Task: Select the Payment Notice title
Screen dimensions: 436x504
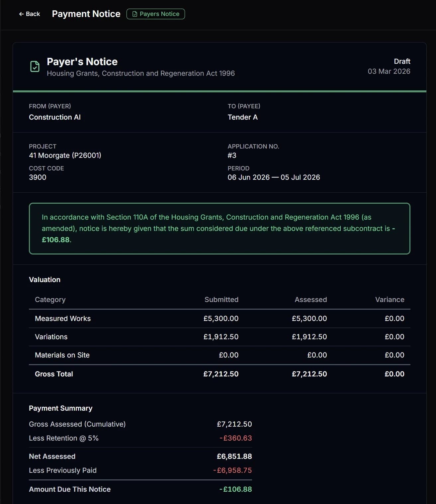Action: pyautogui.click(x=86, y=14)
